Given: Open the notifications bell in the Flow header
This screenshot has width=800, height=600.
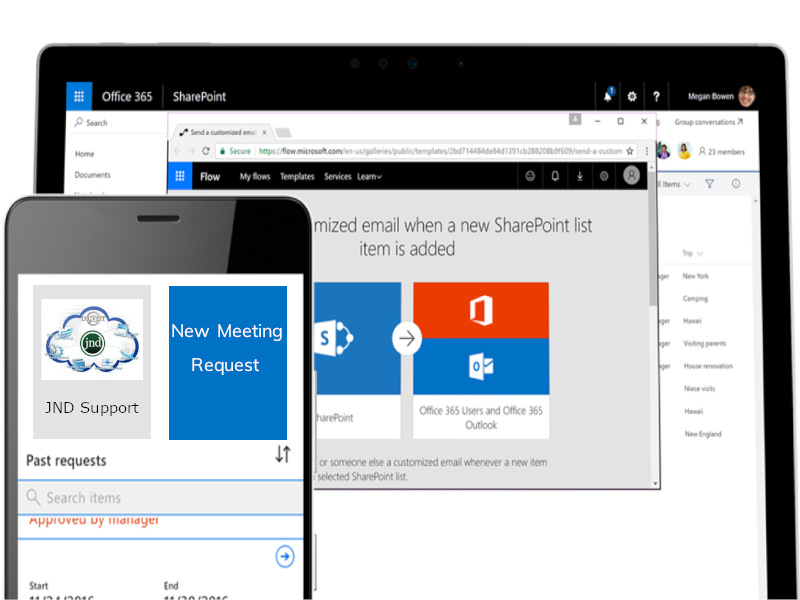Looking at the screenshot, I should coord(555,176).
